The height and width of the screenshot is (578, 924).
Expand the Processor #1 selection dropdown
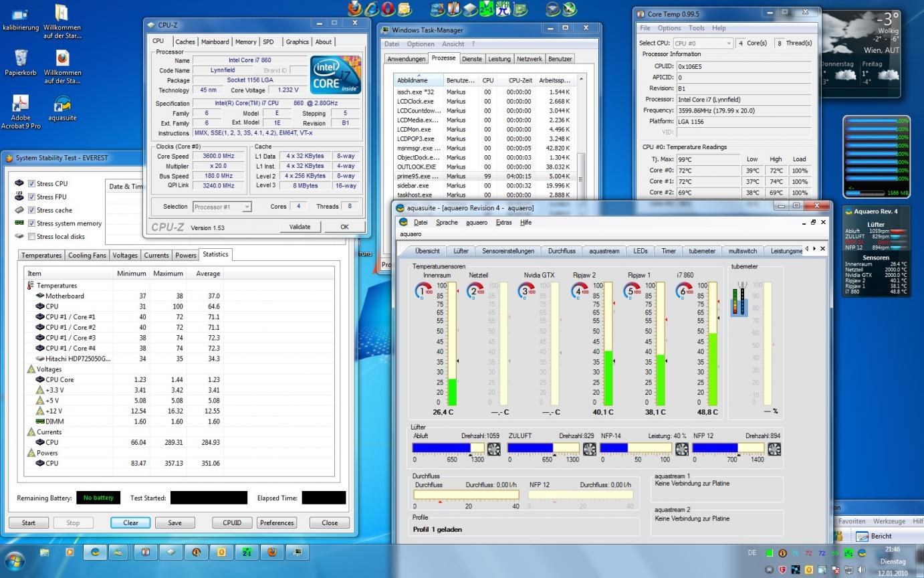(222, 207)
